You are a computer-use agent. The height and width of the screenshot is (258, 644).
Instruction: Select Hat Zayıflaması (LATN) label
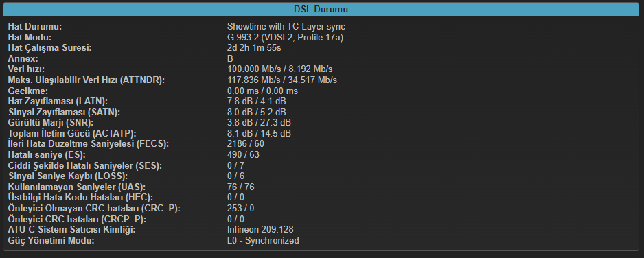click(x=58, y=102)
